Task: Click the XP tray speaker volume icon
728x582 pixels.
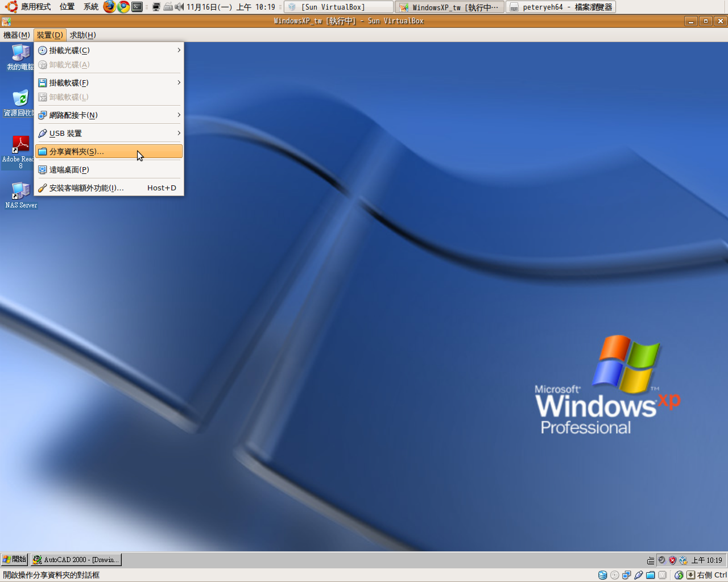Action: pyautogui.click(x=661, y=560)
